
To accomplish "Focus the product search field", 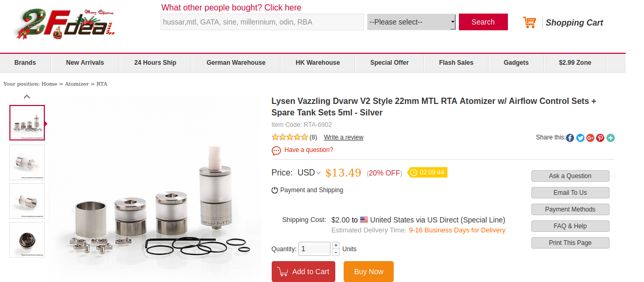I will pos(262,22).
